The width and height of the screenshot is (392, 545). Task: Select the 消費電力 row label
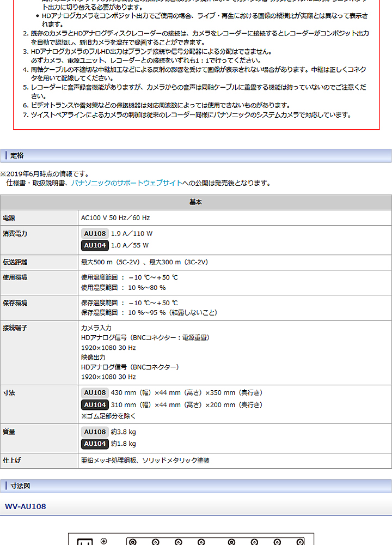[x=15, y=234]
